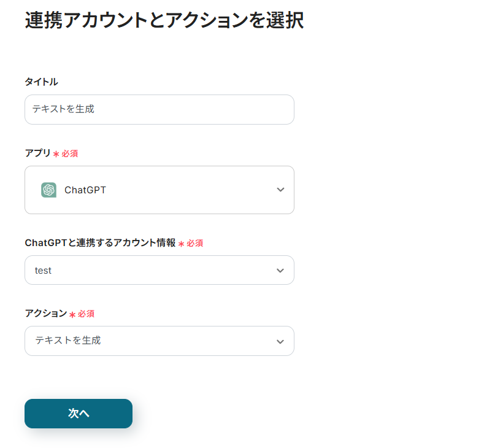
Task: Click the red asterisk next to アプリ
Action: (56, 154)
